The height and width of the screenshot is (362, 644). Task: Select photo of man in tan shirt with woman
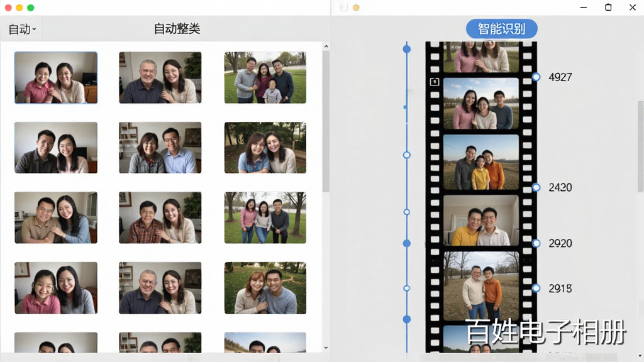click(56, 217)
